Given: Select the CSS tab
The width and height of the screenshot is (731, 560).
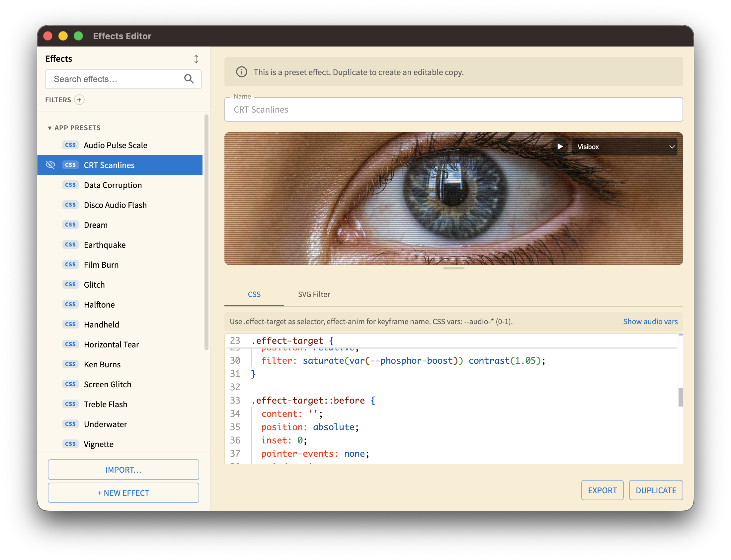Looking at the screenshot, I should 254,294.
